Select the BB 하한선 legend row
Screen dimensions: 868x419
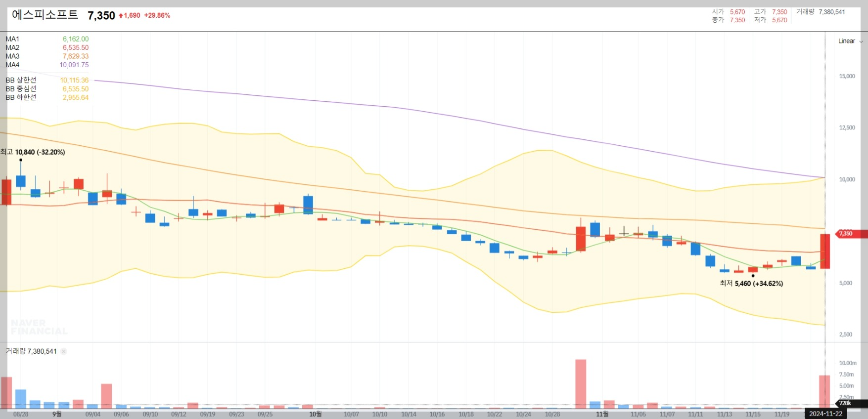(47, 97)
